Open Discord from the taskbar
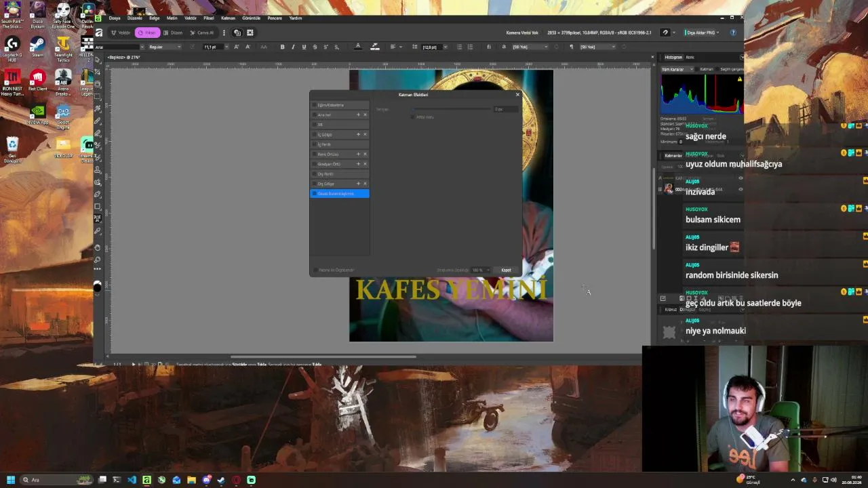Screen dimensions: 868x488 [206, 480]
